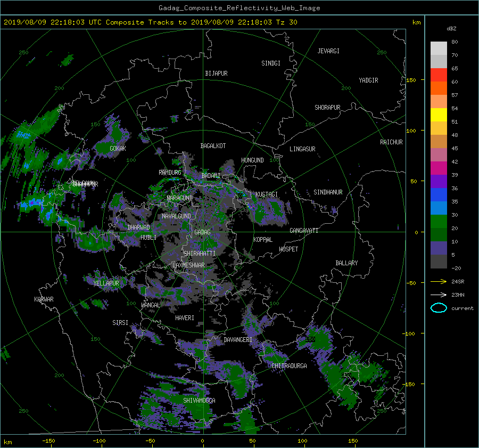Select the red 60-65 dBZ legend swatch
This screenshot has height=448, width=479.
[439, 75]
